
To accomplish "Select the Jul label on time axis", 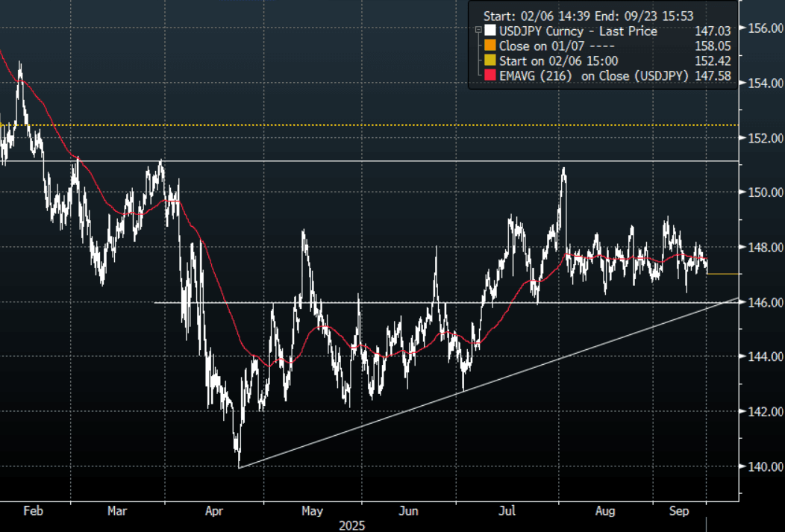I will 507,511.
